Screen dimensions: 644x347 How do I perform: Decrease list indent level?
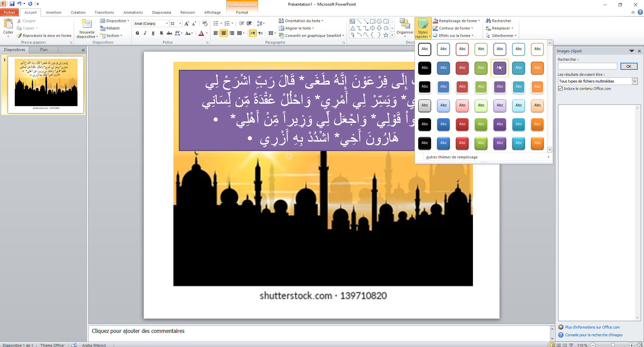[241, 23]
